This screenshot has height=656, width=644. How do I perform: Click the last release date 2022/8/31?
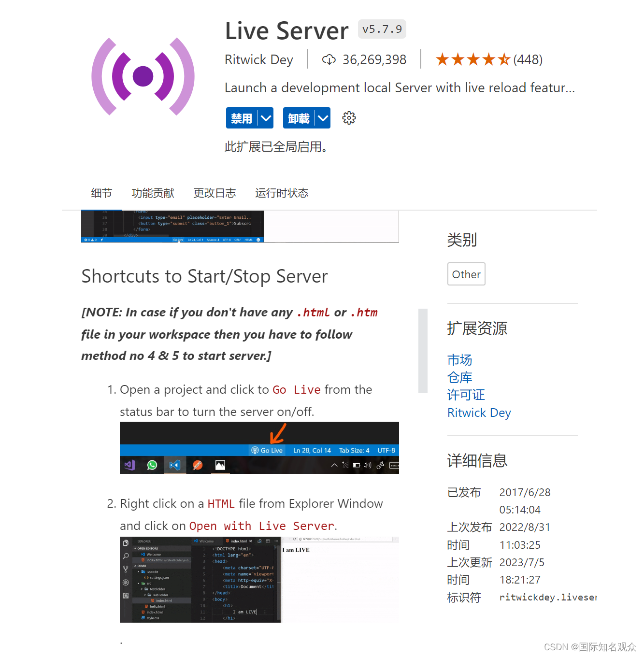tap(525, 527)
